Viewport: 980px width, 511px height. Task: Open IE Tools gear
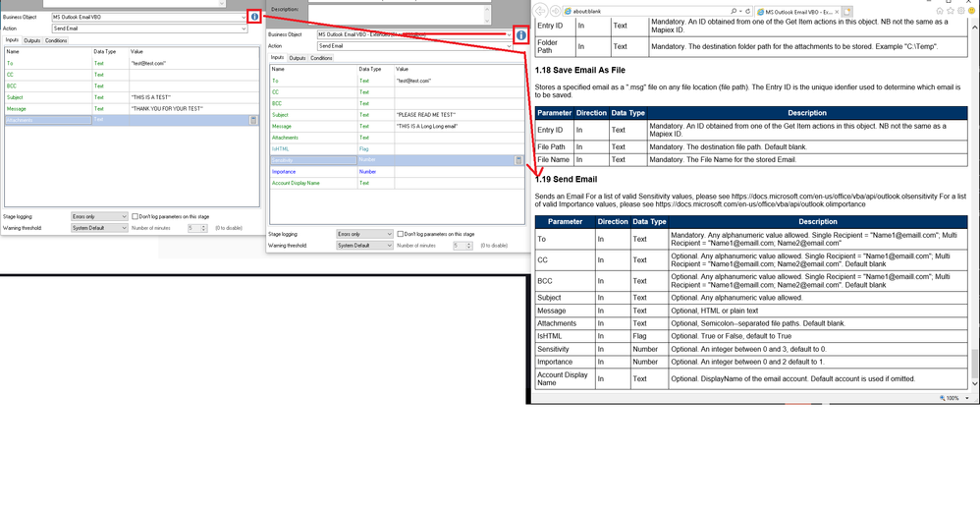pos(961,11)
